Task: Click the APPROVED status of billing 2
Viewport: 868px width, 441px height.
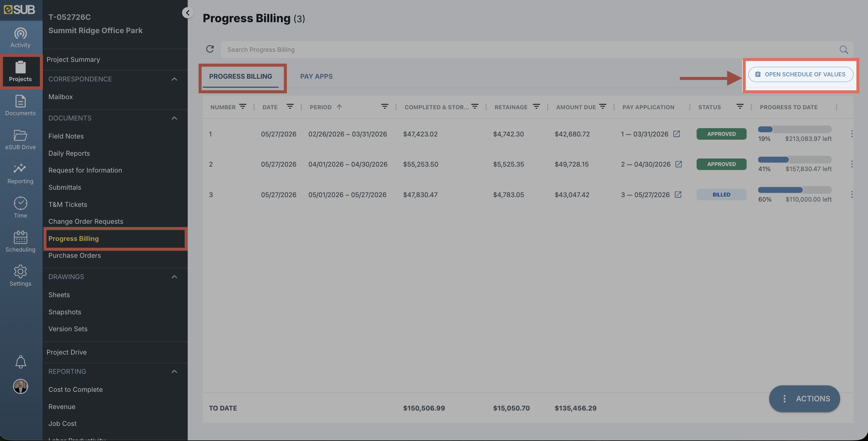Action: point(721,164)
